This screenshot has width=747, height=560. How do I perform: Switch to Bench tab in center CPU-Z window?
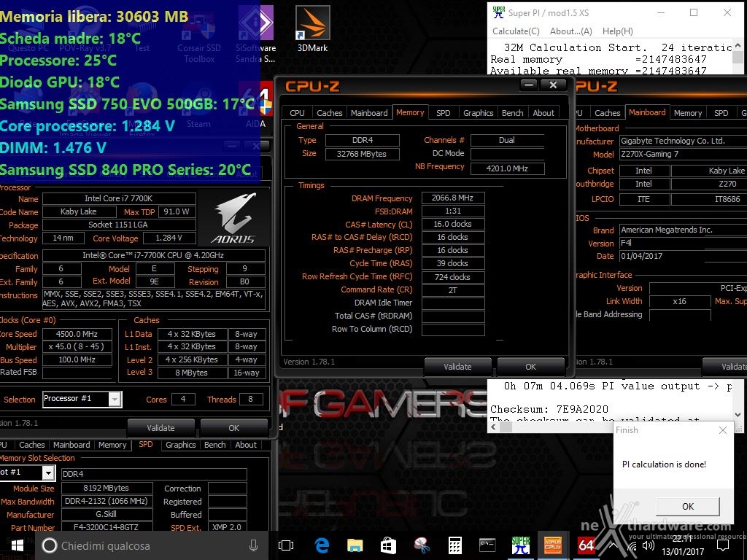pos(512,113)
